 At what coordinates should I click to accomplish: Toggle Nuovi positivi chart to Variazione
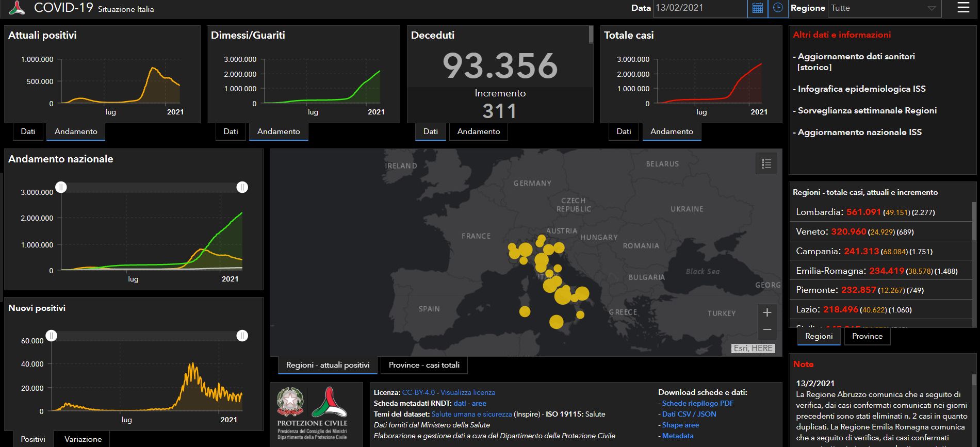click(x=83, y=439)
